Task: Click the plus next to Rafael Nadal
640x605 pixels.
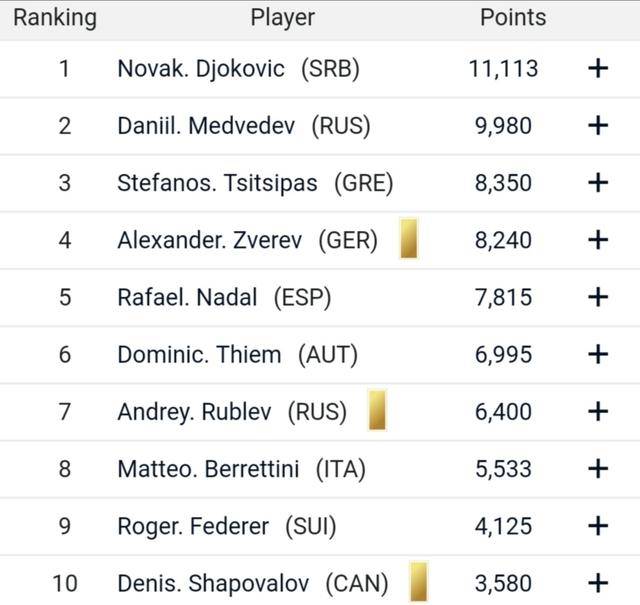Action: point(598,297)
